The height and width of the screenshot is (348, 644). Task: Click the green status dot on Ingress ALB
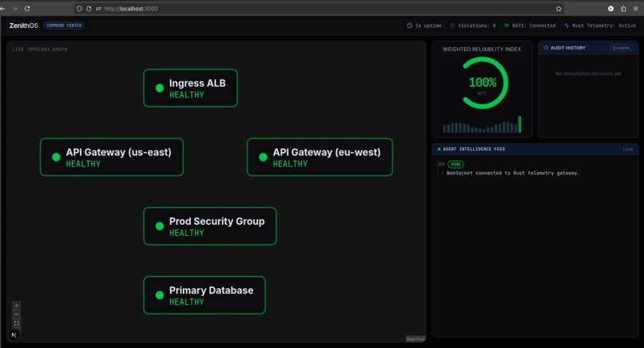160,88
